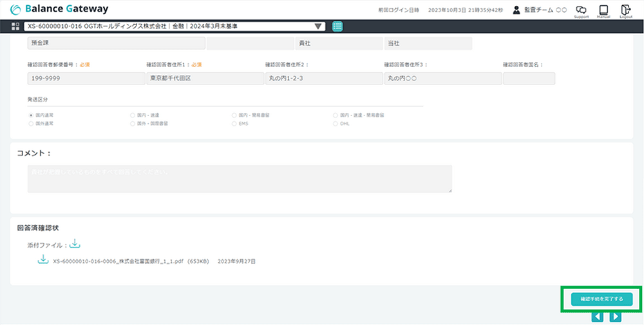The image size is (644, 325).
Task: Select the EMS shipping option
Action: (234, 123)
